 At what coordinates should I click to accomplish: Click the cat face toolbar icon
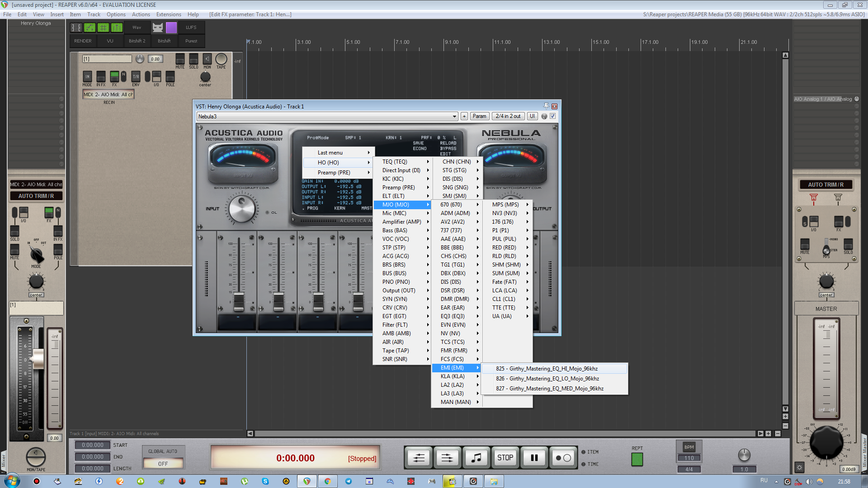click(x=158, y=28)
